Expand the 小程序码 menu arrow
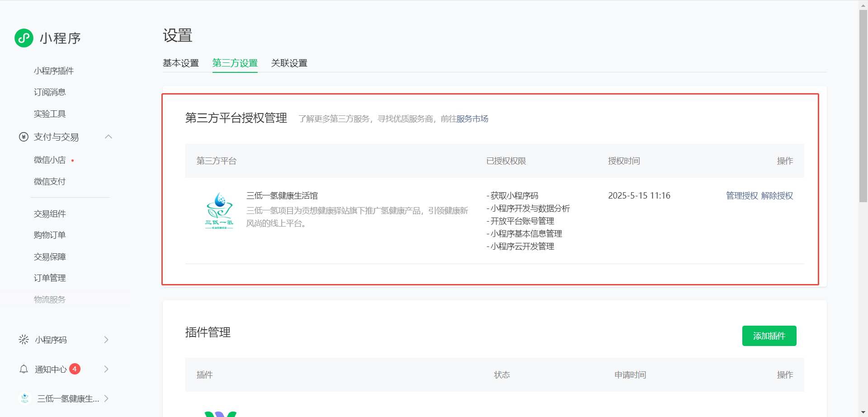 106,340
